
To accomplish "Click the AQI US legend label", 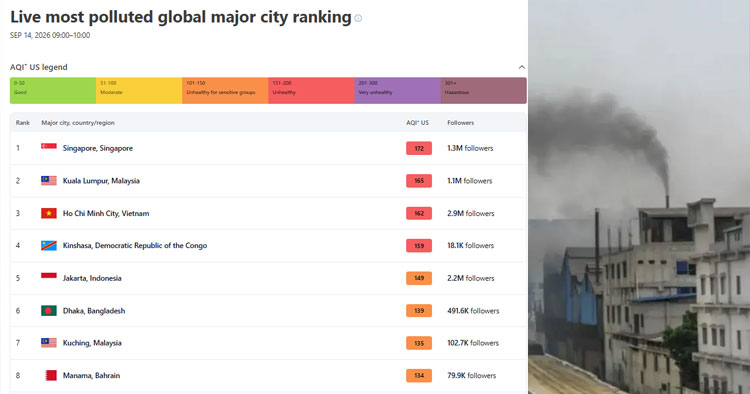I will [x=39, y=67].
